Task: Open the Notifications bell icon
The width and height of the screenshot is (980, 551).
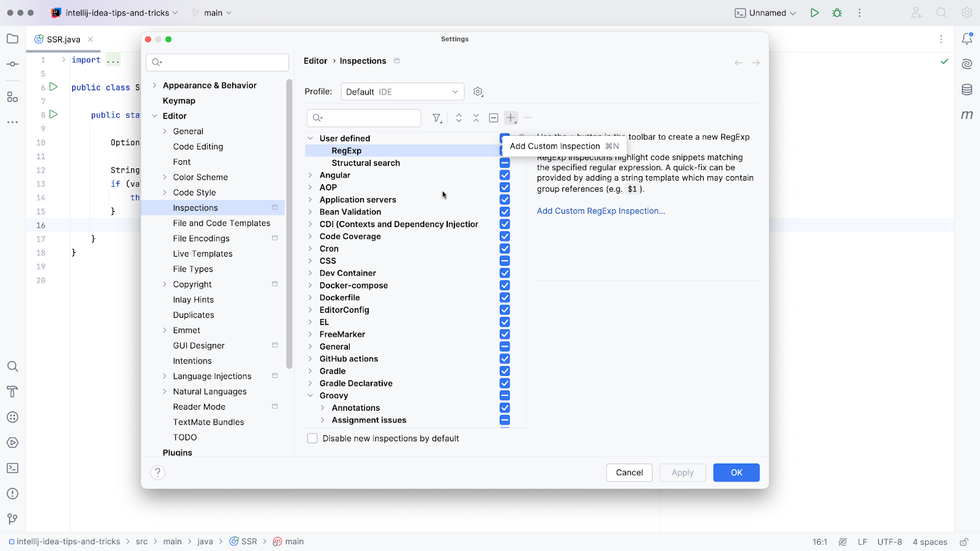Action: pyautogui.click(x=967, y=39)
